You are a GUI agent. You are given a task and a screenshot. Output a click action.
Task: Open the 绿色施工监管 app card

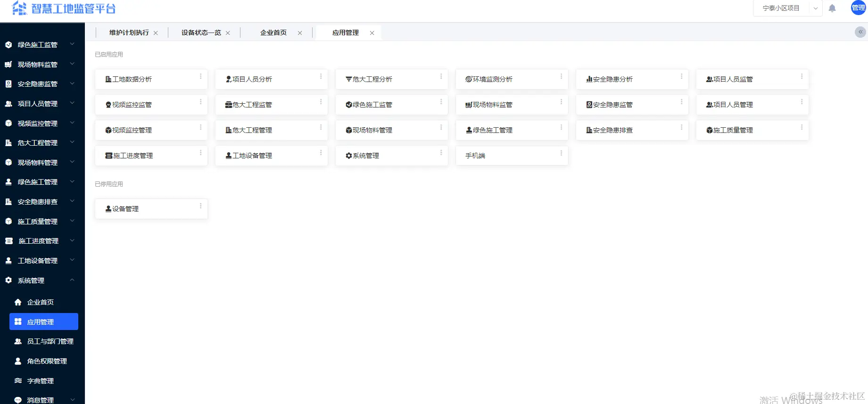(392, 105)
